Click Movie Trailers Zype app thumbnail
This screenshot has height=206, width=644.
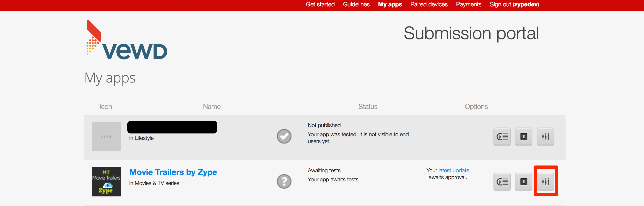click(106, 182)
